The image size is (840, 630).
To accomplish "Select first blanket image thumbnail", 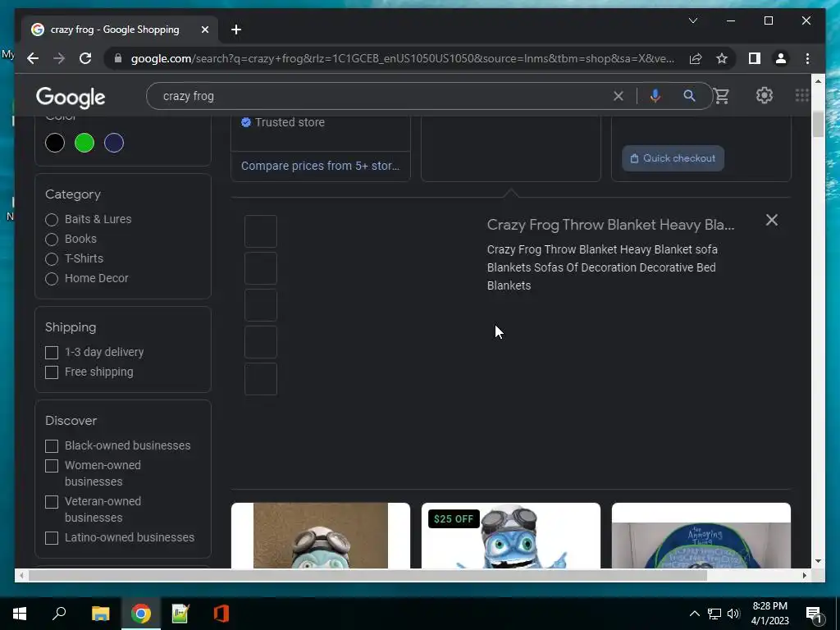I will pyautogui.click(x=261, y=231).
